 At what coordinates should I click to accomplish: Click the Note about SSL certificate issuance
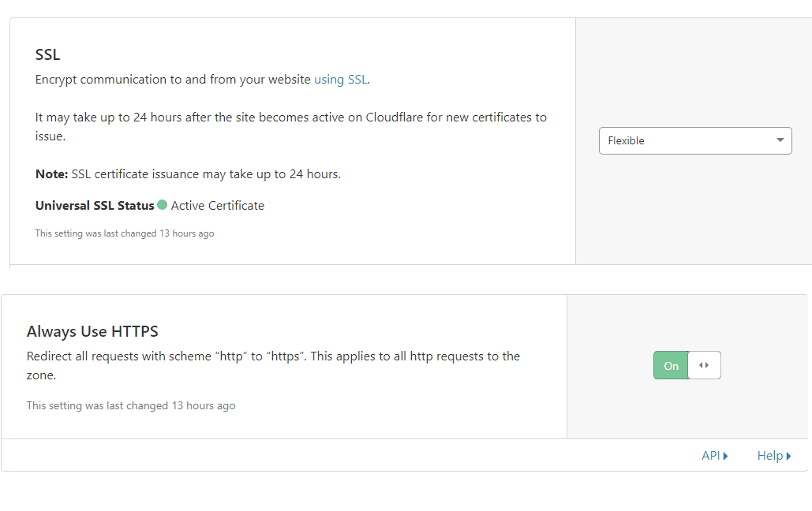[188, 173]
